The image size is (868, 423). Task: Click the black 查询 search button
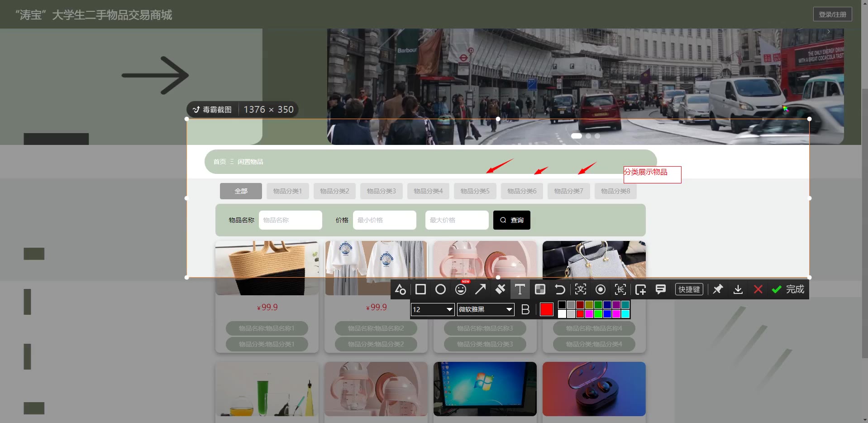[x=512, y=220]
